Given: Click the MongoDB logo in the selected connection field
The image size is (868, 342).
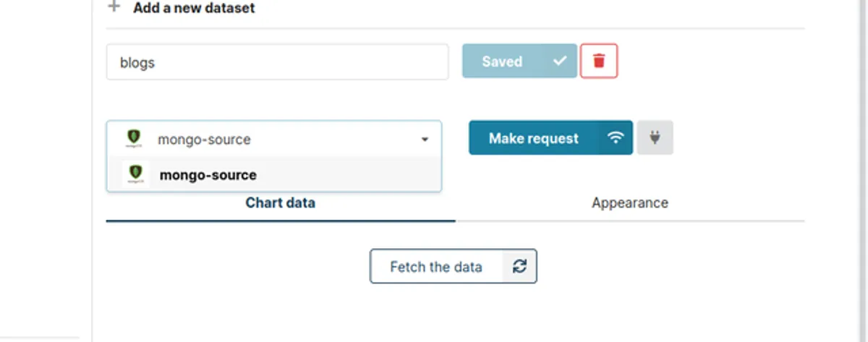Looking at the screenshot, I should 133,139.
